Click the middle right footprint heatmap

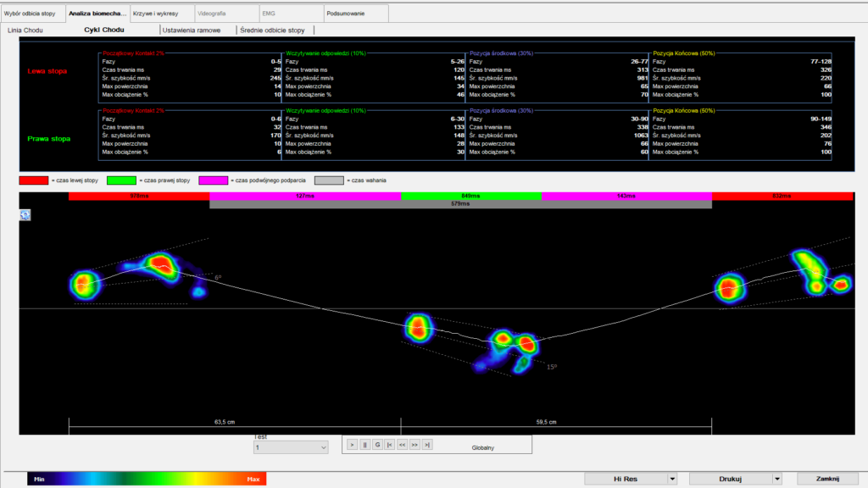[471, 342]
